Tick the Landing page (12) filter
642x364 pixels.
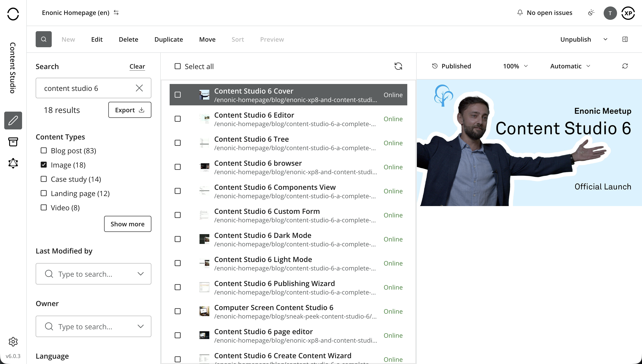pyautogui.click(x=44, y=193)
